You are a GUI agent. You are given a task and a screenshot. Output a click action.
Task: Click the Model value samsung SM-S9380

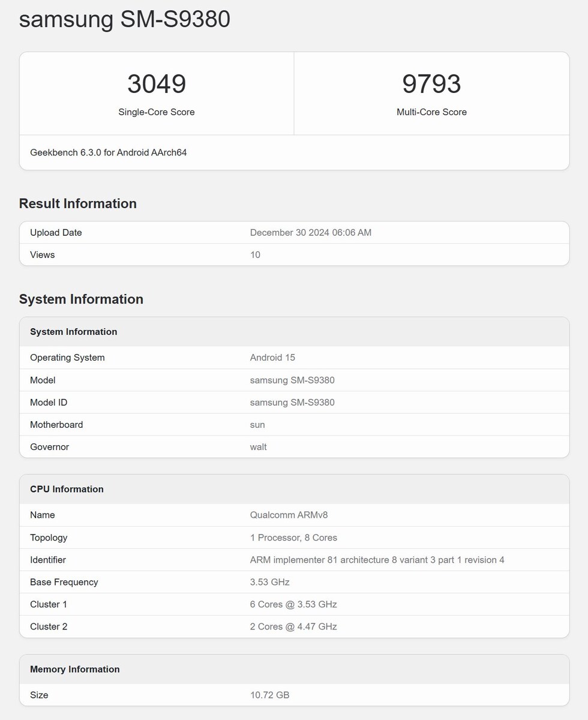click(x=292, y=380)
